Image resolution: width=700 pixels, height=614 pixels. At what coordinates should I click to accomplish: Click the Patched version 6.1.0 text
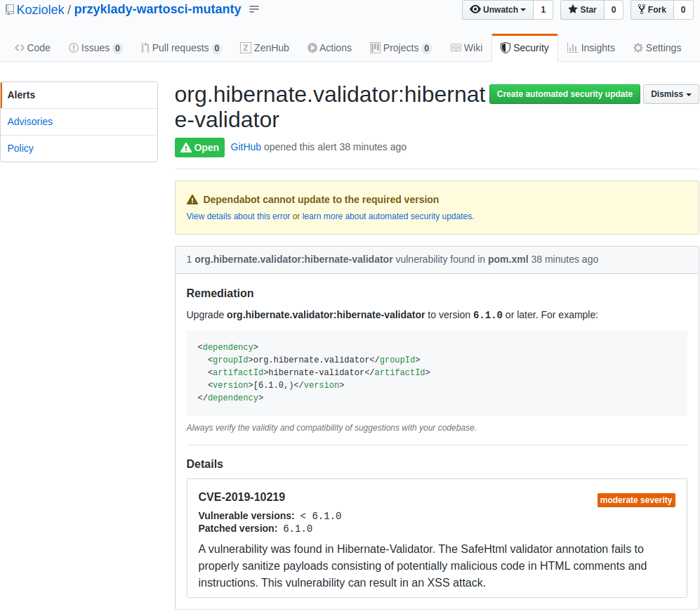(256, 529)
